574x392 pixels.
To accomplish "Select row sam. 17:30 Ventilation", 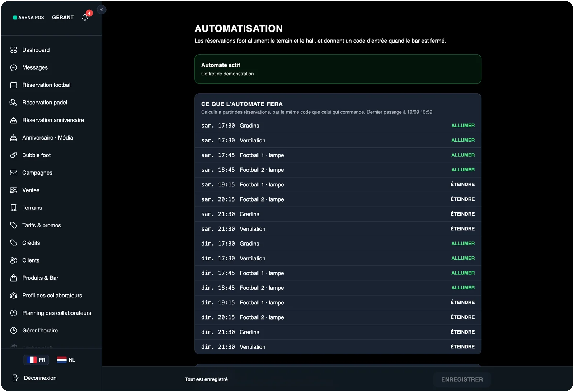I will click(338, 140).
